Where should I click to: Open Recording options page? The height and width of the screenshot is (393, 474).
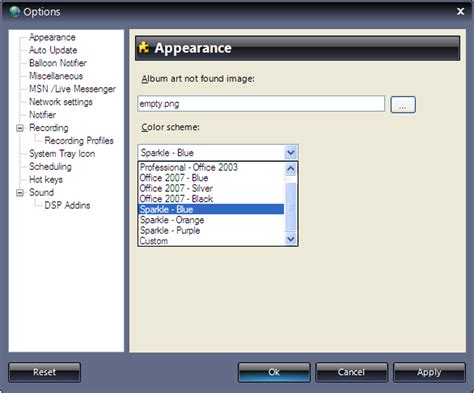[x=49, y=128]
